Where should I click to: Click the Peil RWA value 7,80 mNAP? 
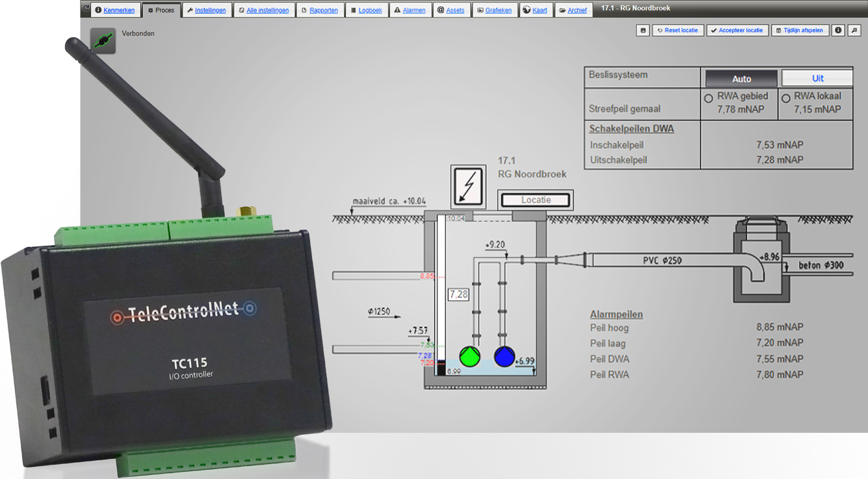tap(780, 374)
